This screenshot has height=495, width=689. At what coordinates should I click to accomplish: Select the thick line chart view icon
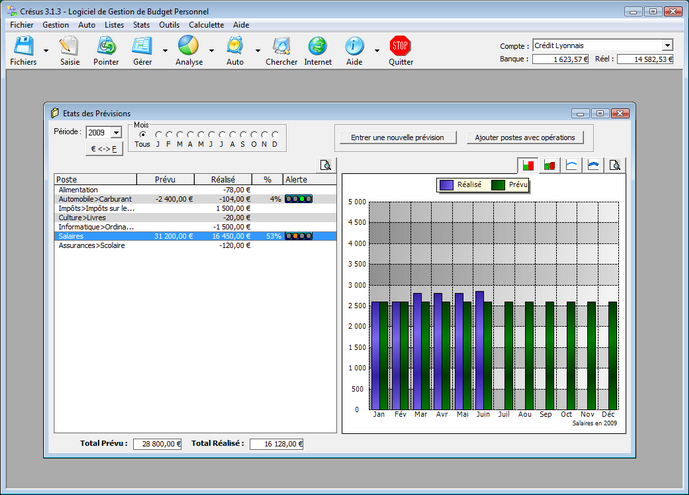coord(593,166)
